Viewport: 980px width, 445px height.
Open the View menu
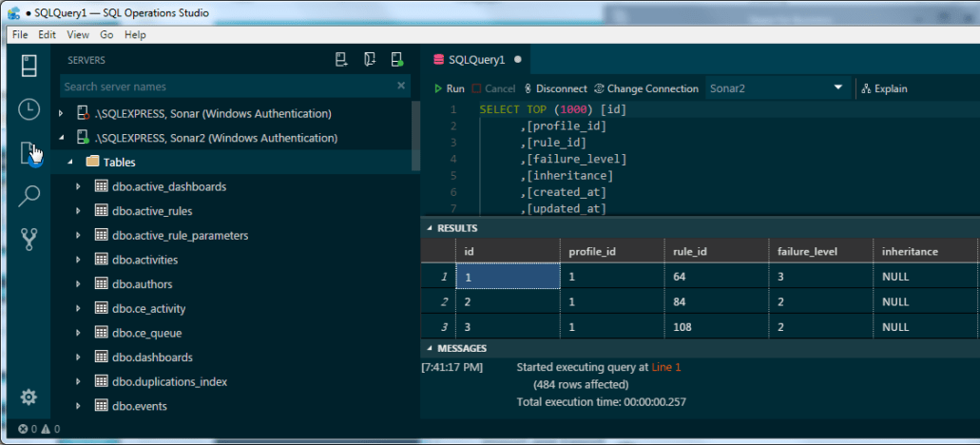tap(78, 35)
